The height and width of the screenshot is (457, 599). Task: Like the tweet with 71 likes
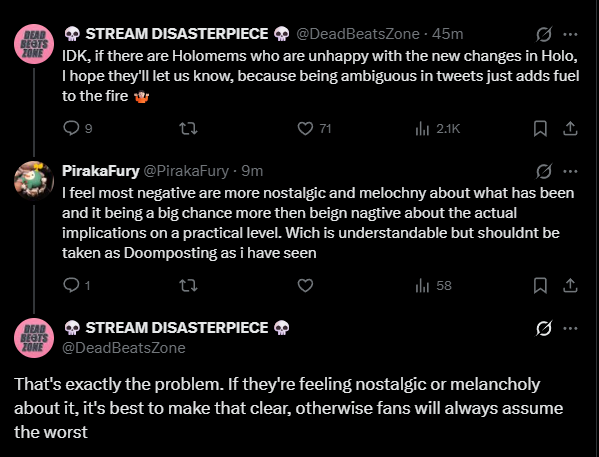(314, 128)
